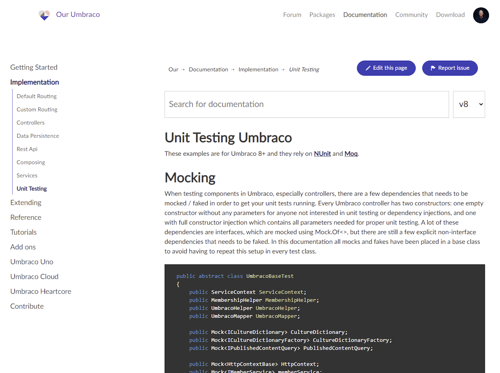Open Umbraco Heartcore in the sidebar
Viewport: 500px width, 373px height.
point(41,291)
